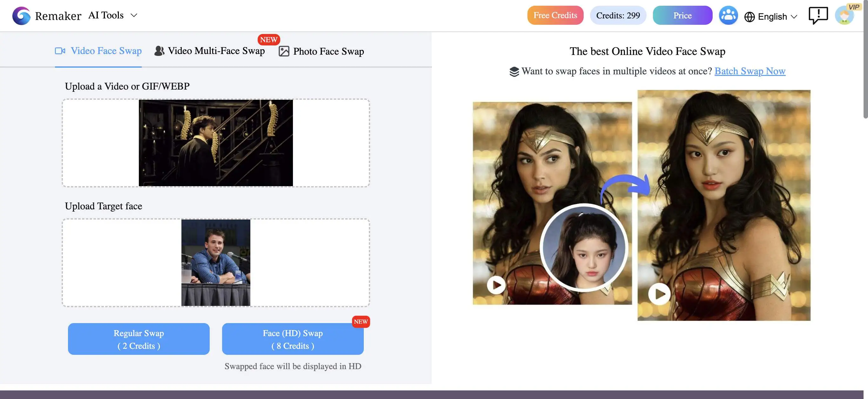This screenshot has height=399, width=868.
Task: Expand the English language dropdown
Action: pyautogui.click(x=777, y=17)
